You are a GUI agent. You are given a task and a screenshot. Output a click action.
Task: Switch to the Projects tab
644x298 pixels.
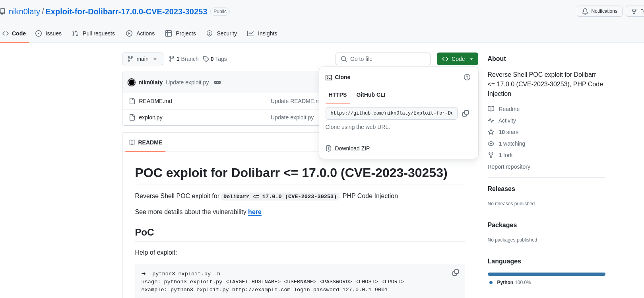click(x=180, y=33)
